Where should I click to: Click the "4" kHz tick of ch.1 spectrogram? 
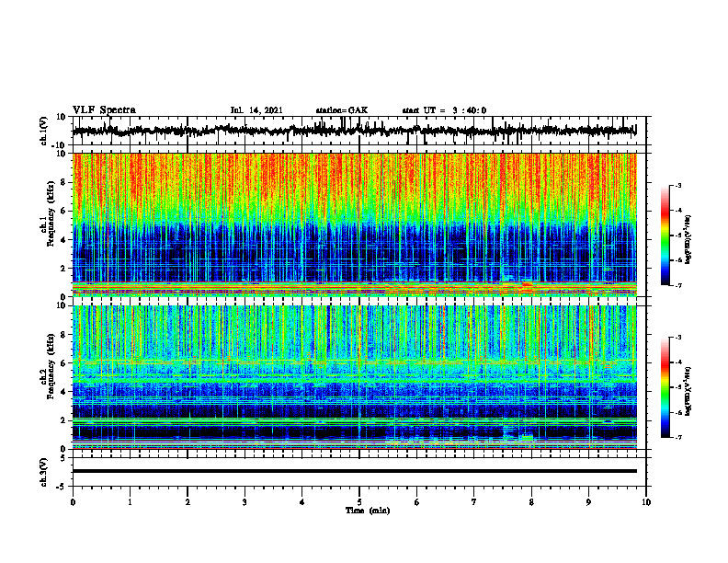[x=63, y=240]
